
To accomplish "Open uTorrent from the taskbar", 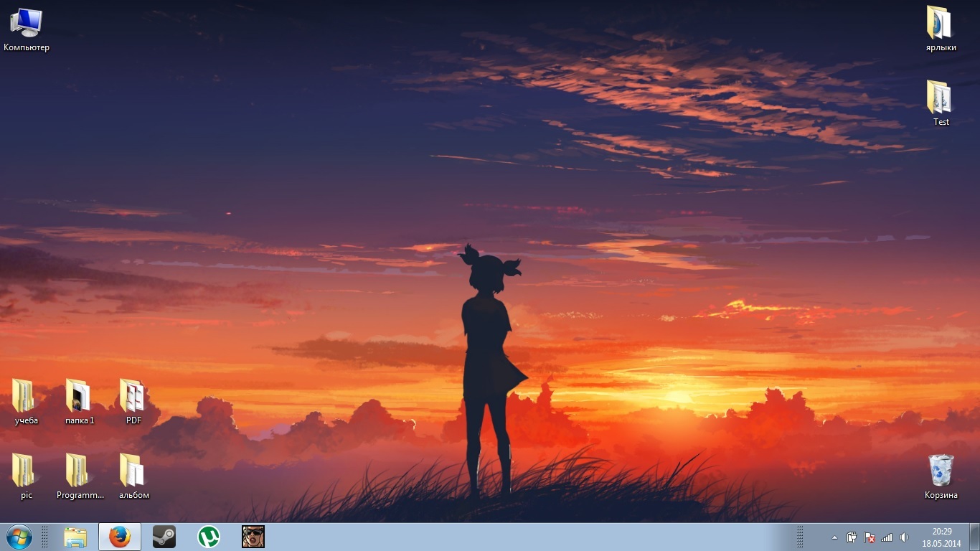I will point(209,537).
